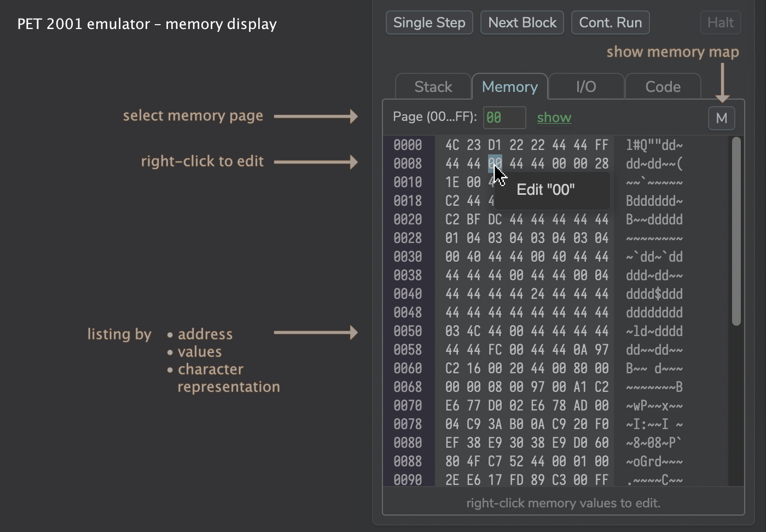Click value 24 in row 0040
This screenshot has width=766, height=532.
538,294
